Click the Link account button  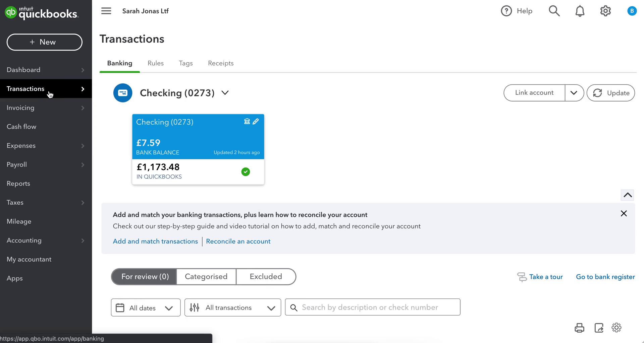tap(534, 93)
